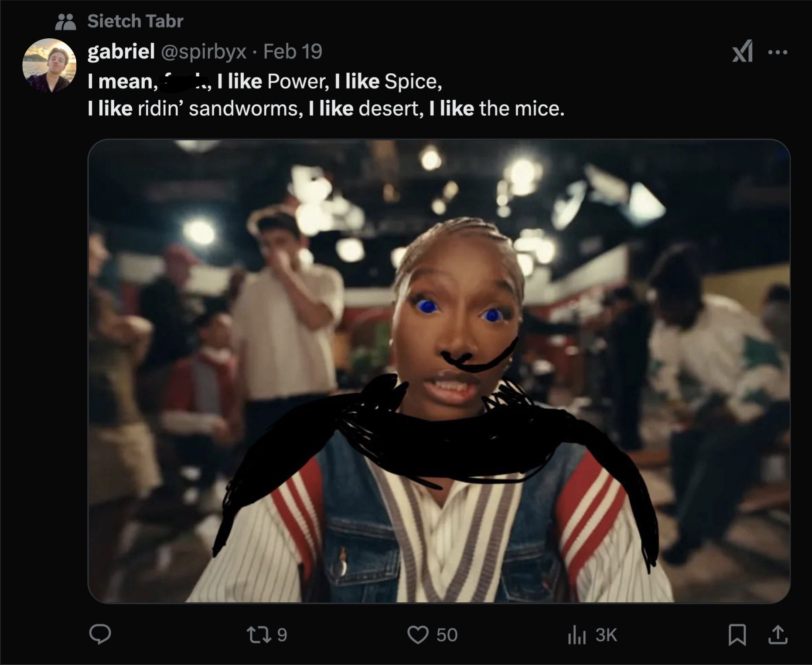Screen dimensions: 812x665
Task: Click the display name gabriel
Action: (121, 51)
